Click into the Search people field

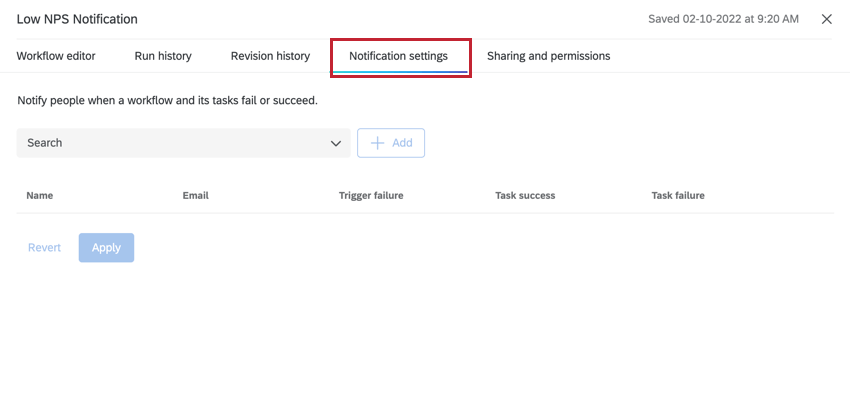(170, 143)
